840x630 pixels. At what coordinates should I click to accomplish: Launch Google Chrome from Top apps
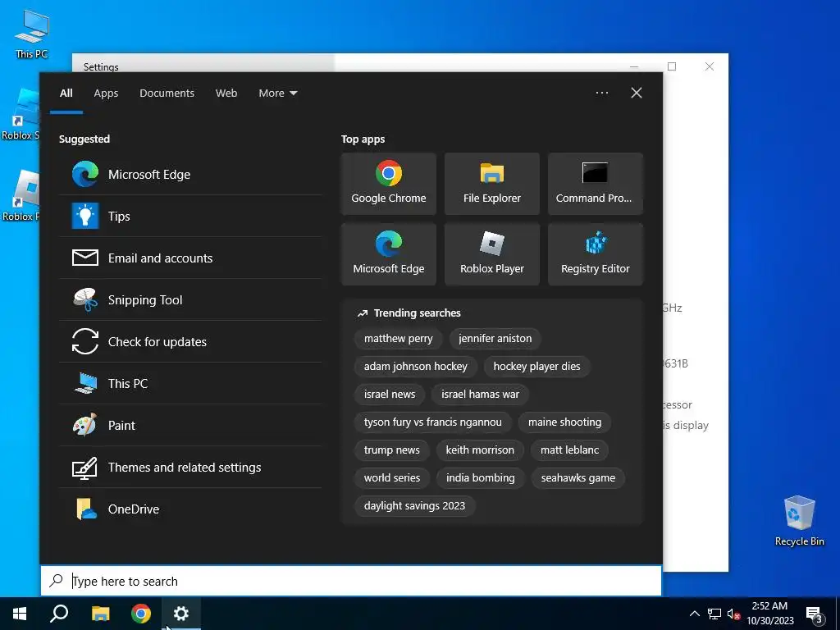[388, 183]
